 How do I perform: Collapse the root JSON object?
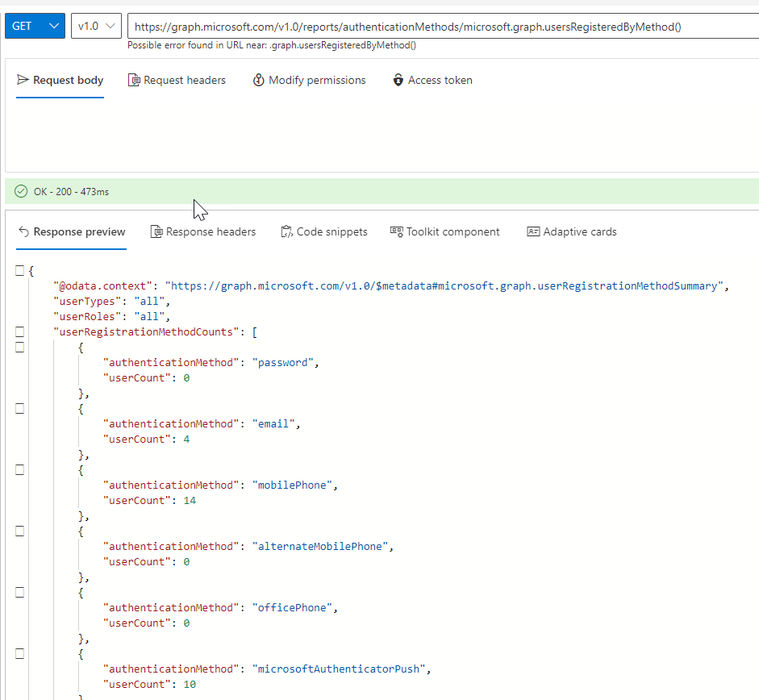20,271
